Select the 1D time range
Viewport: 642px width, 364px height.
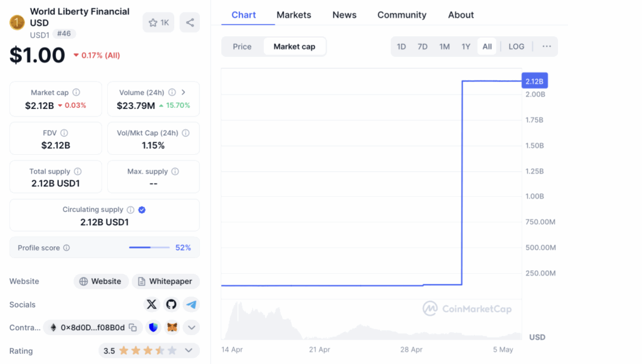pos(401,46)
